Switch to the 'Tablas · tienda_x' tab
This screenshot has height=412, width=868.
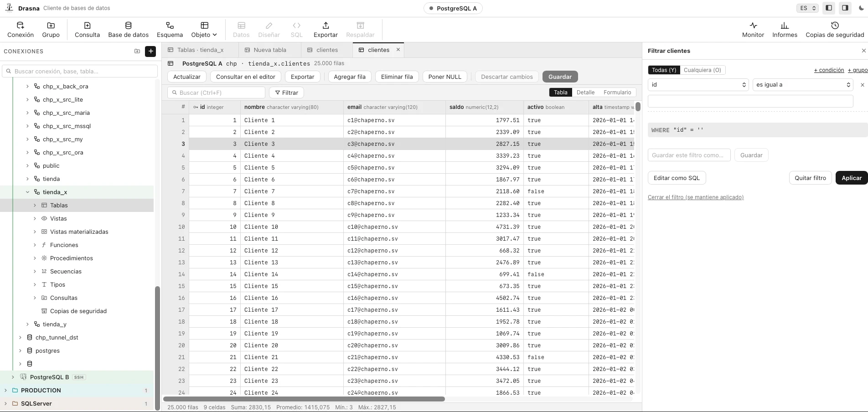click(x=200, y=50)
